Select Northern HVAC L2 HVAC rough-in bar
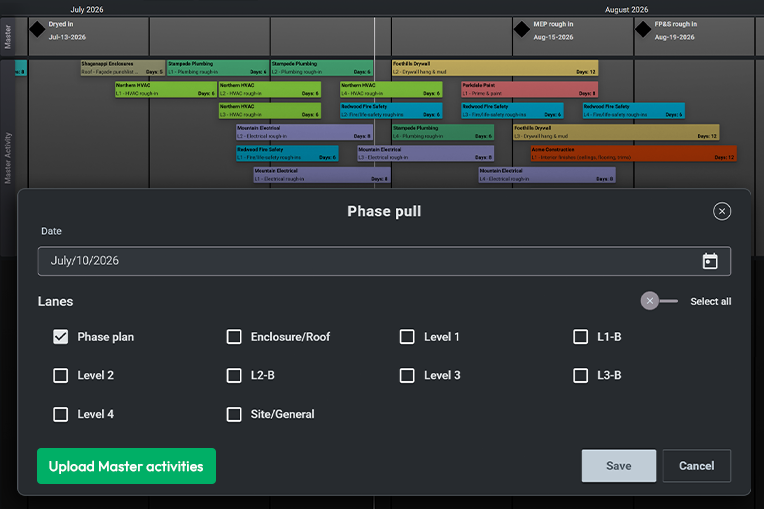The height and width of the screenshot is (509, 764). [x=270, y=89]
